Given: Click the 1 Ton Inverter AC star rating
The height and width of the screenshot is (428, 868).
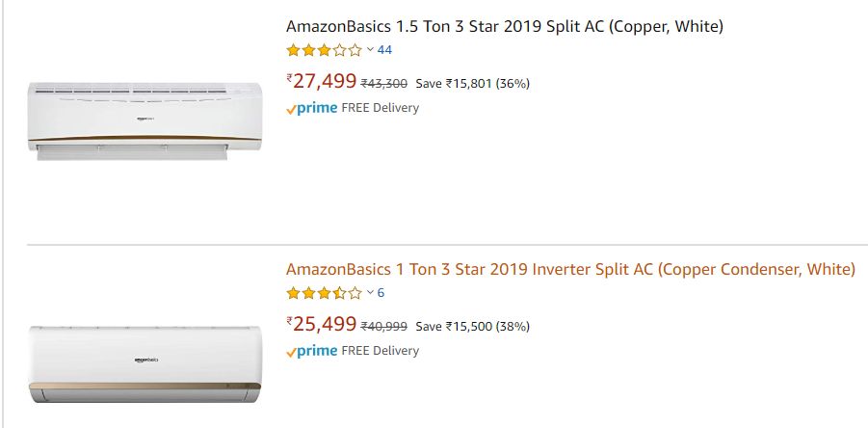Looking at the screenshot, I should [x=324, y=293].
